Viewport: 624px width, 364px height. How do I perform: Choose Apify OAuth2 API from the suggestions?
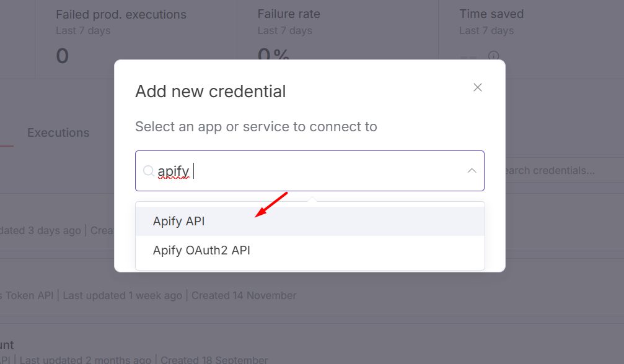(x=201, y=250)
